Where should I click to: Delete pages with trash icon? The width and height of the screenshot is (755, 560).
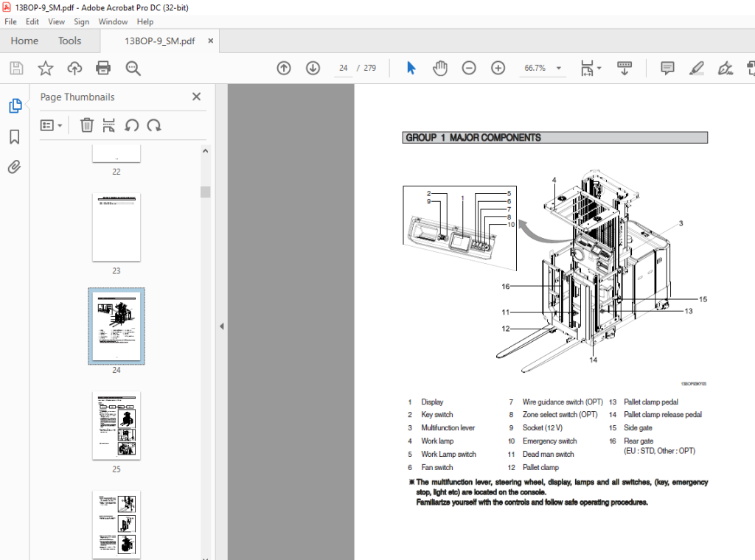[87, 125]
